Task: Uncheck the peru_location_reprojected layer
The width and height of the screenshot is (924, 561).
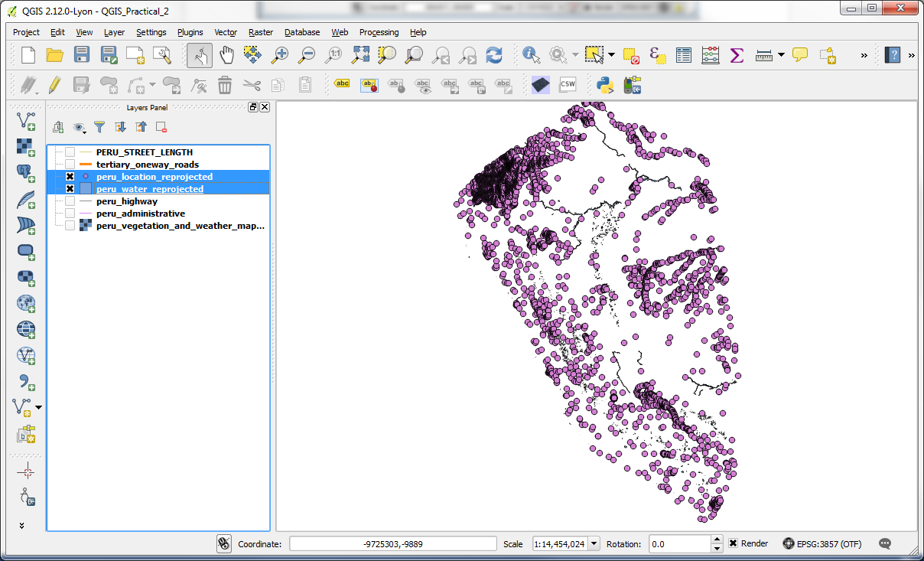Action: click(70, 177)
